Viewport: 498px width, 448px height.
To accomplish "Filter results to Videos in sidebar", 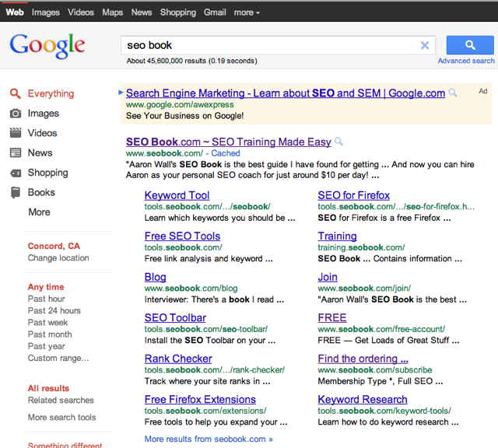I will tap(42, 133).
